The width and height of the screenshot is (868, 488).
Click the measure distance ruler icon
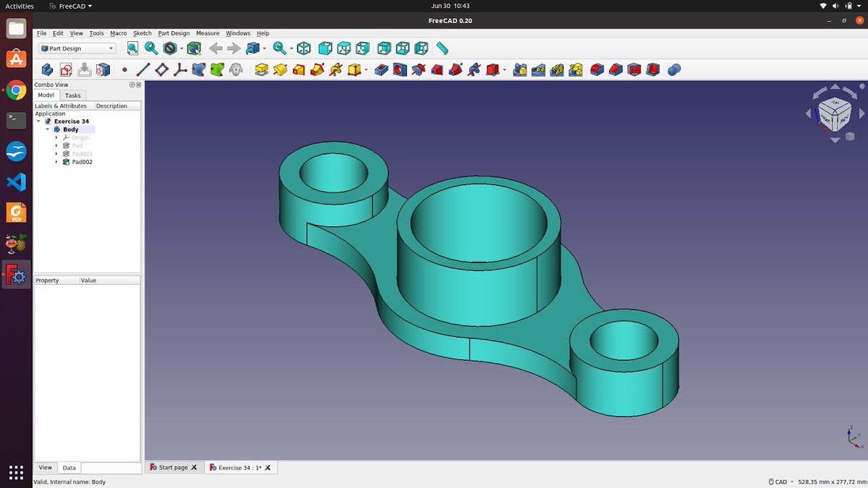point(442,48)
